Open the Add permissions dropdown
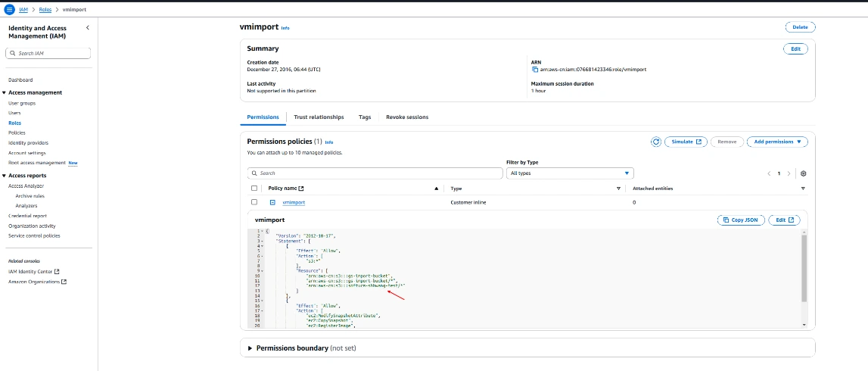Viewport: 868px width, 371px height. point(777,142)
